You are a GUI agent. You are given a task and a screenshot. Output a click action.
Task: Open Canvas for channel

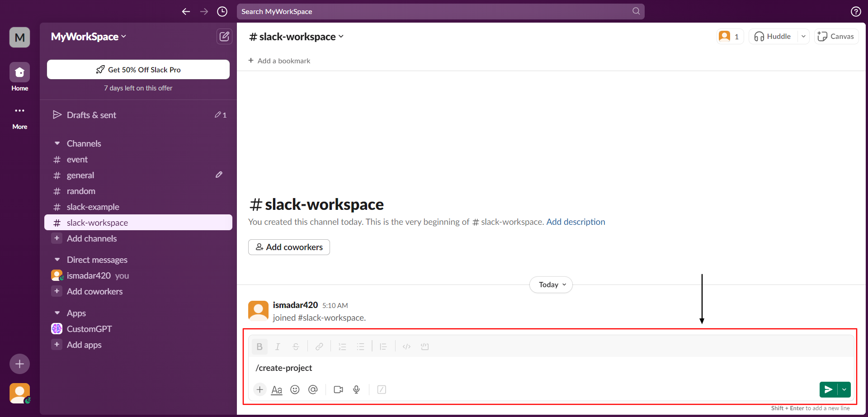(836, 37)
